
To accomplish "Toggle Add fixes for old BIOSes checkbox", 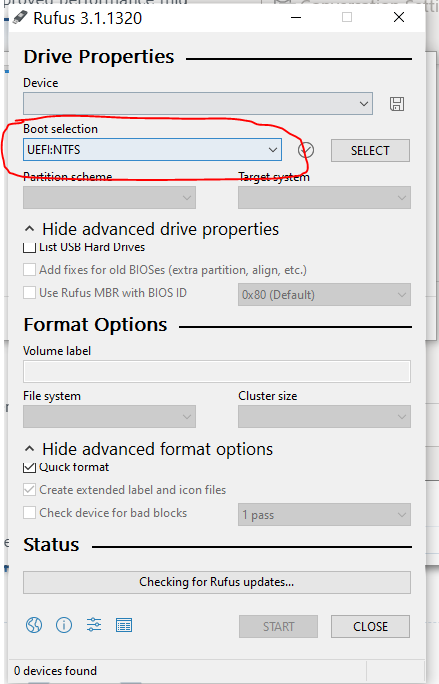I will [29, 270].
